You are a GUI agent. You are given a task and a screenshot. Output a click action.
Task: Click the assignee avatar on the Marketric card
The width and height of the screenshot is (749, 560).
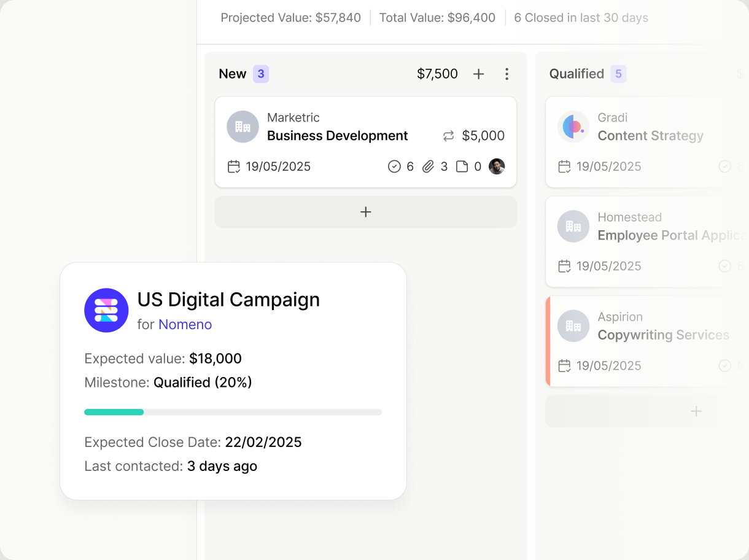[497, 166]
